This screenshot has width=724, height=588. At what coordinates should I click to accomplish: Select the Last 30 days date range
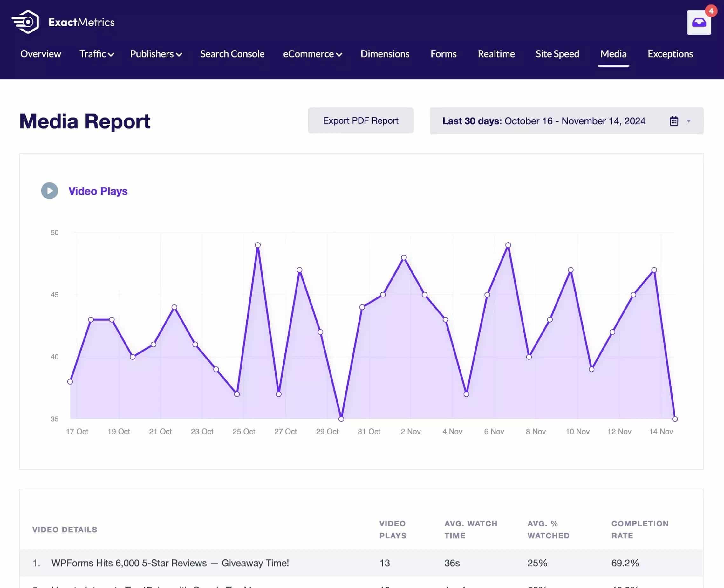pos(566,121)
